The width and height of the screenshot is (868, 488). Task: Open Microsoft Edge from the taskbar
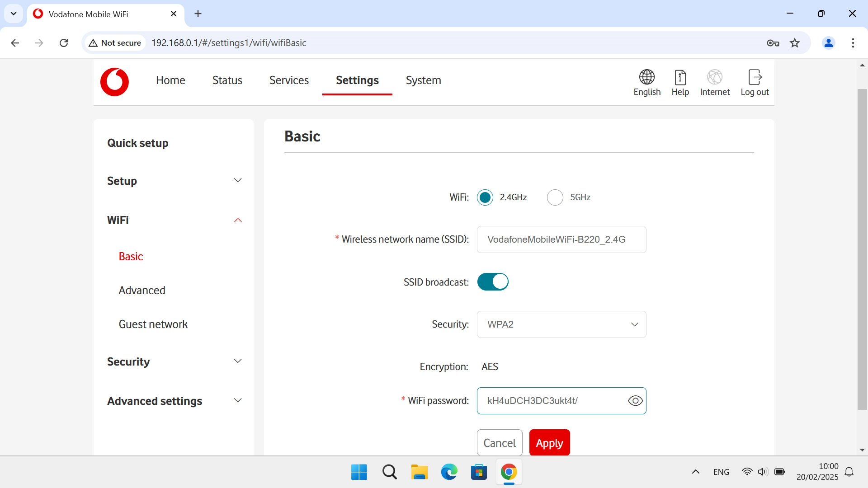[x=449, y=472]
